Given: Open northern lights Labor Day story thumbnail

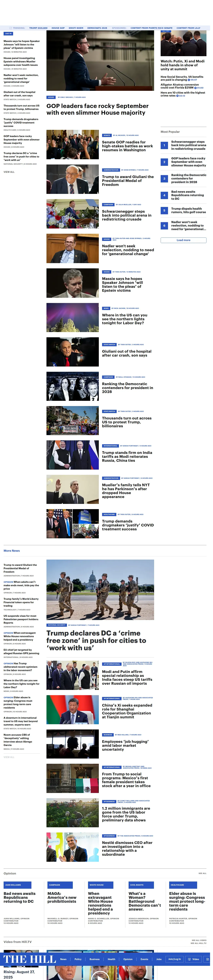Looking at the screenshot, I should click(x=72, y=318).
